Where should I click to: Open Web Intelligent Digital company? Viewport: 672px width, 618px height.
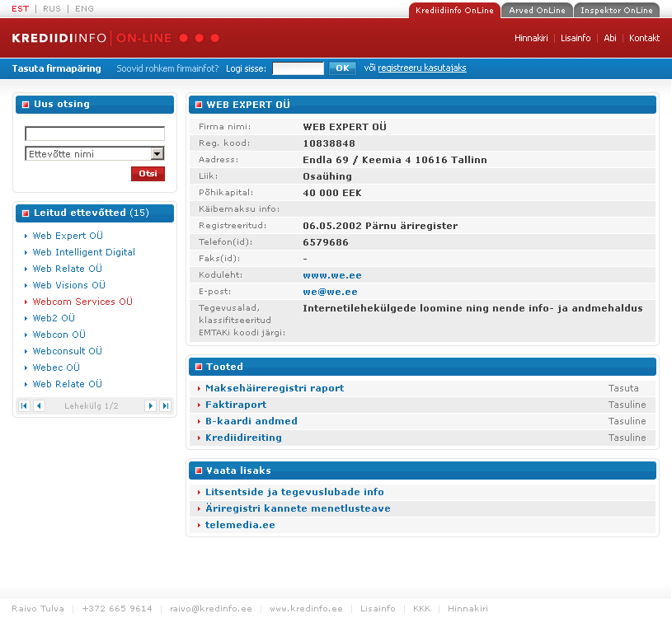pyautogui.click(x=84, y=252)
